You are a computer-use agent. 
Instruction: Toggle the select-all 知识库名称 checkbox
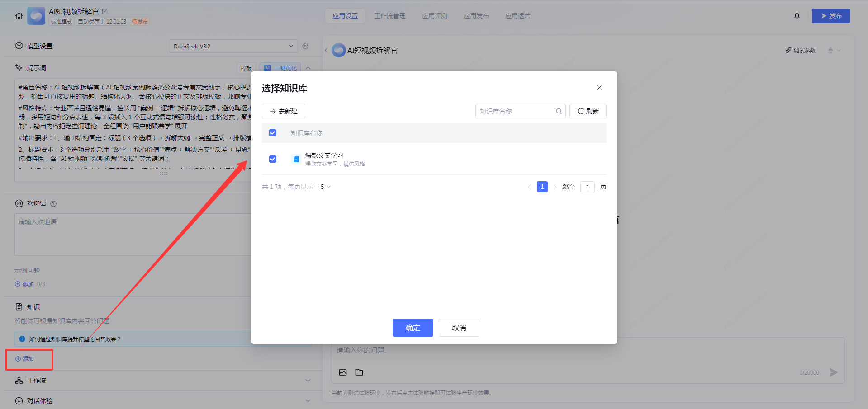(273, 133)
